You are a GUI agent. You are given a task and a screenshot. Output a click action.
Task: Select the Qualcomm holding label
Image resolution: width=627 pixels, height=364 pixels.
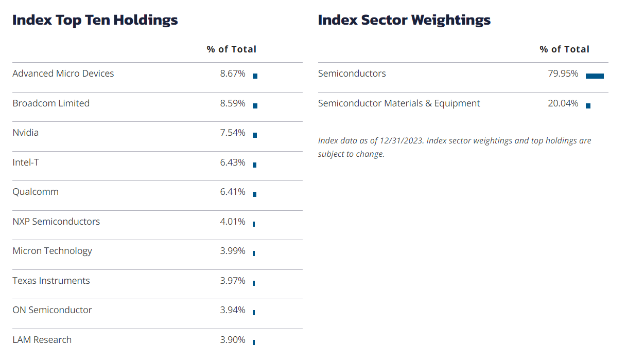[x=36, y=192]
